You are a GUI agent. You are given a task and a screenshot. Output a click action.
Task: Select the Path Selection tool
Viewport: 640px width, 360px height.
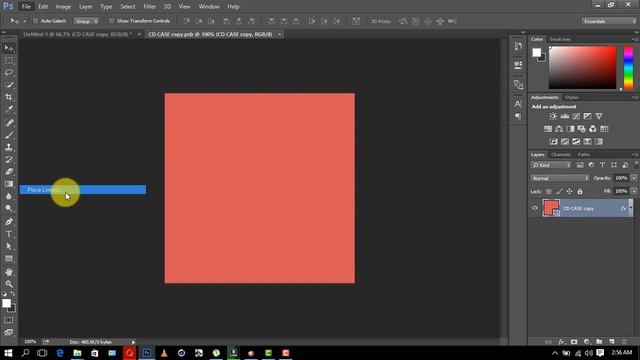(x=9, y=246)
